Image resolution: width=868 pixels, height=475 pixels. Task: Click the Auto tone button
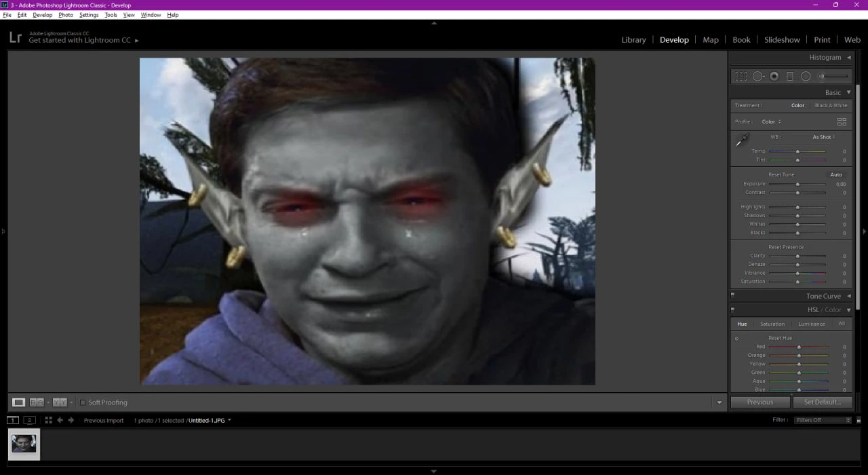click(836, 174)
